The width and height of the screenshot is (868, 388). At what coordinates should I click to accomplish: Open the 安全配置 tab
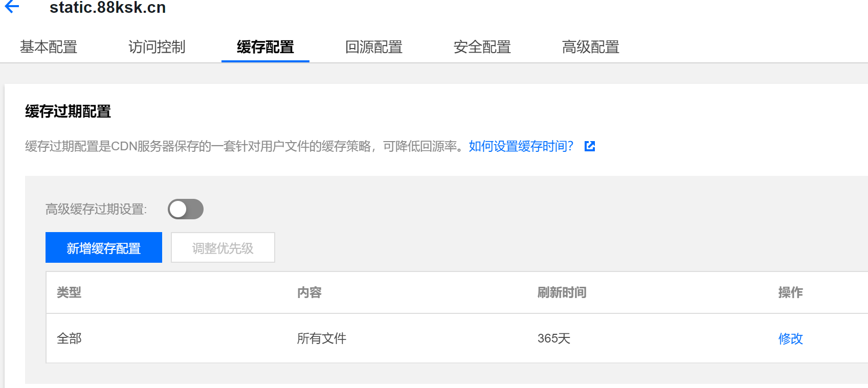click(482, 47)
